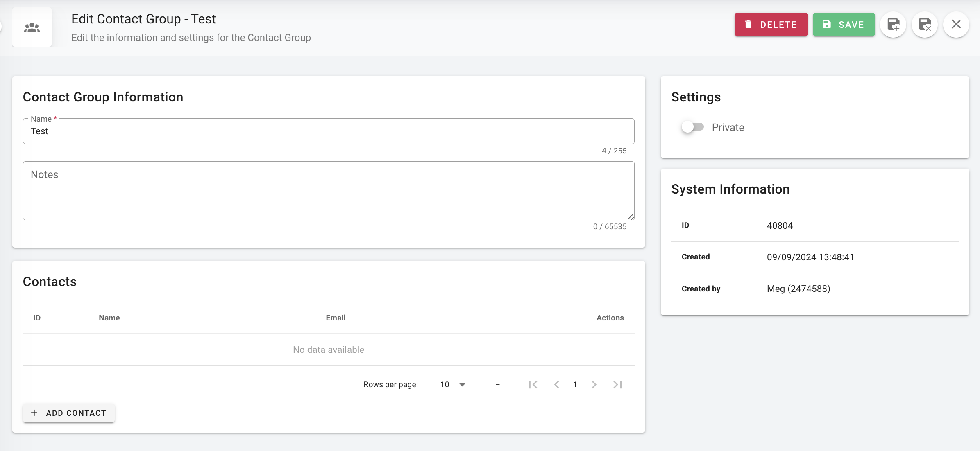Sort contacts by the Name column header
Image resolution: width=980 pixels, height=451 pixels.
click(x=109, y=318)
